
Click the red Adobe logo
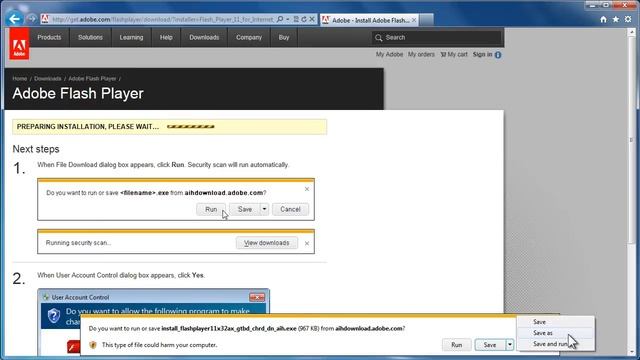pyautogui.click(x=19, y=44)
